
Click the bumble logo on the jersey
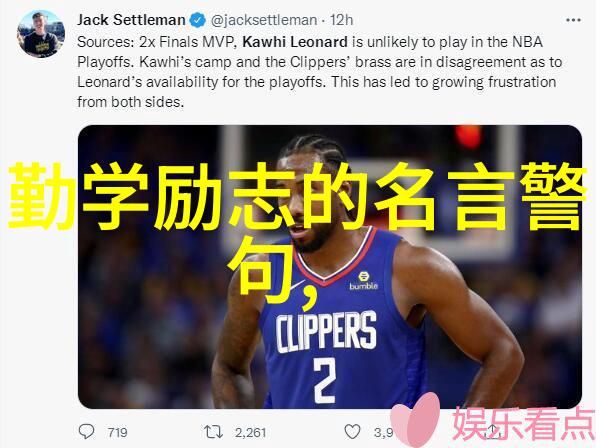(x=363, y=281)
